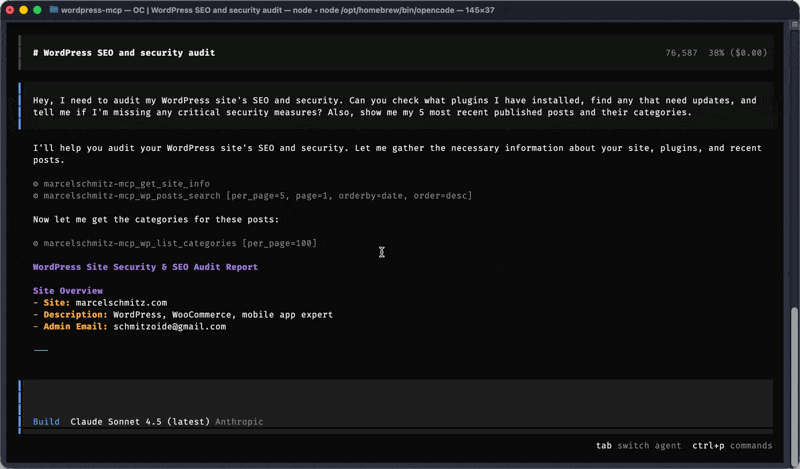The height and width of the screenshot is (469, 800).
Task: Click the 'tab switch agent' hint
Action: 638,446
